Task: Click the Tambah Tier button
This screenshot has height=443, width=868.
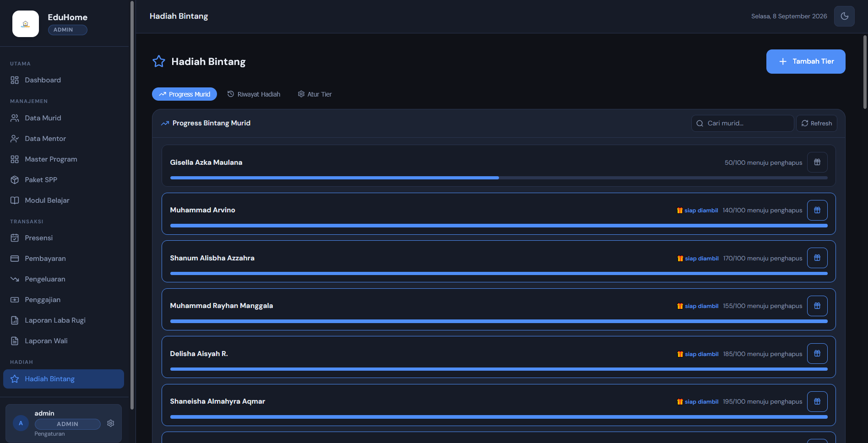Action: click(806, 61)
